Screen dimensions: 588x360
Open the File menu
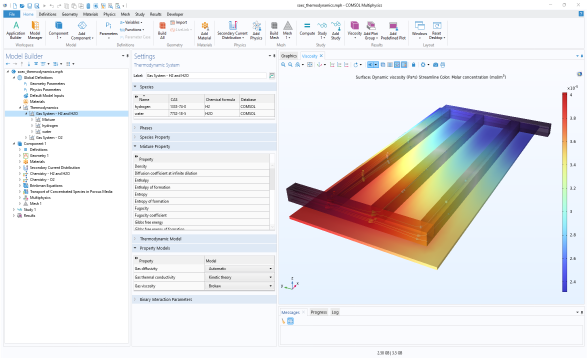[12, 14]
